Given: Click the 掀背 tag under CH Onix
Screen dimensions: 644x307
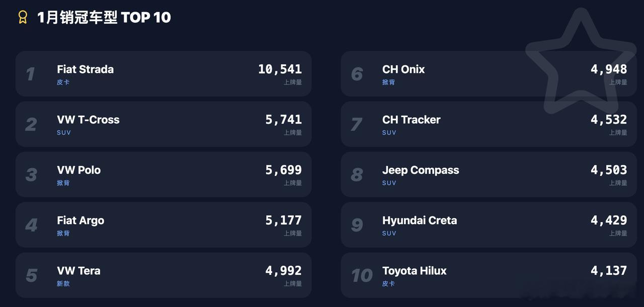Looking at the screenshot, I should pos(388,82).
